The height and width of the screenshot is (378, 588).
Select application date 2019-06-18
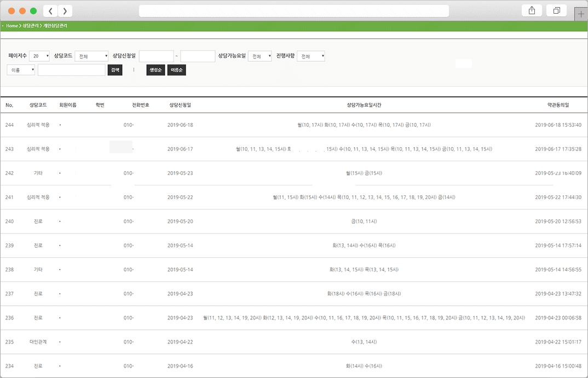tap(180, 125)
